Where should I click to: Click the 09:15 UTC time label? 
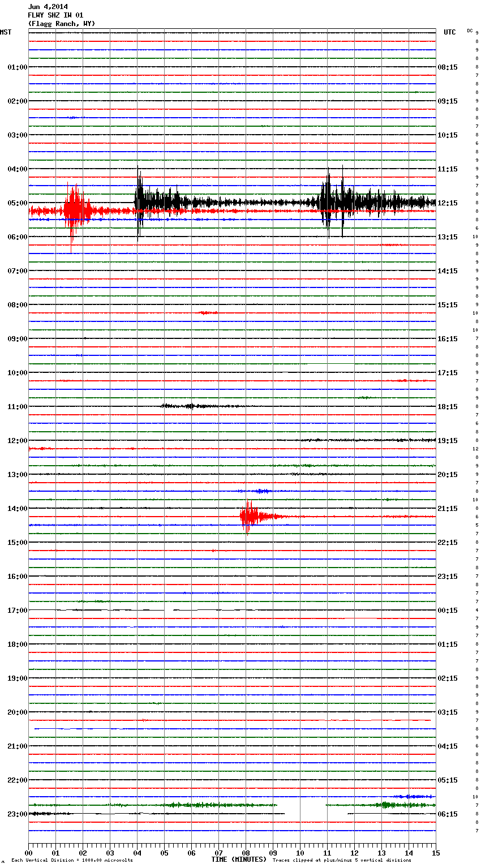448,101
